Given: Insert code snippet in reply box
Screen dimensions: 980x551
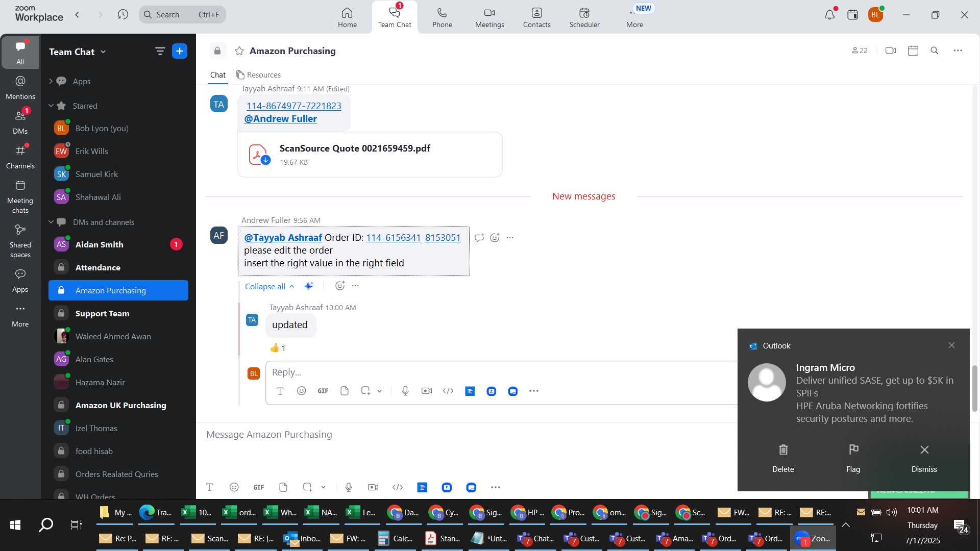Looking at the screenshot, I should [x=448, y=391].
